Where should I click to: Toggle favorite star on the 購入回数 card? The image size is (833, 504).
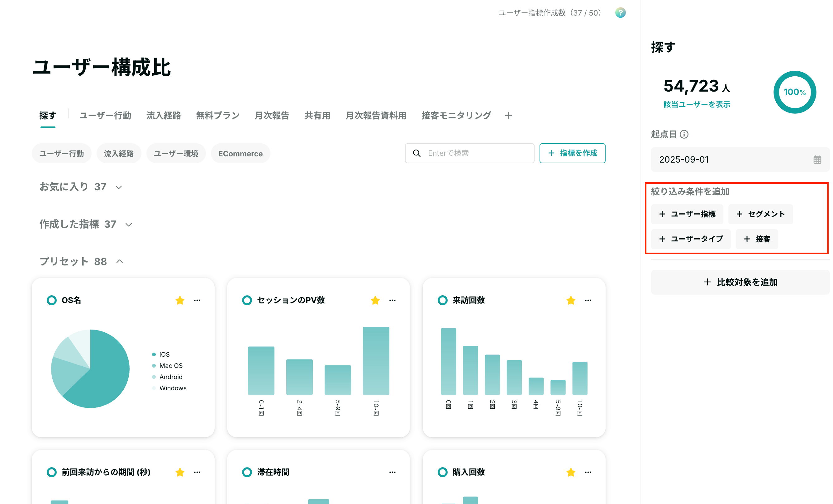tap(571, 472)
